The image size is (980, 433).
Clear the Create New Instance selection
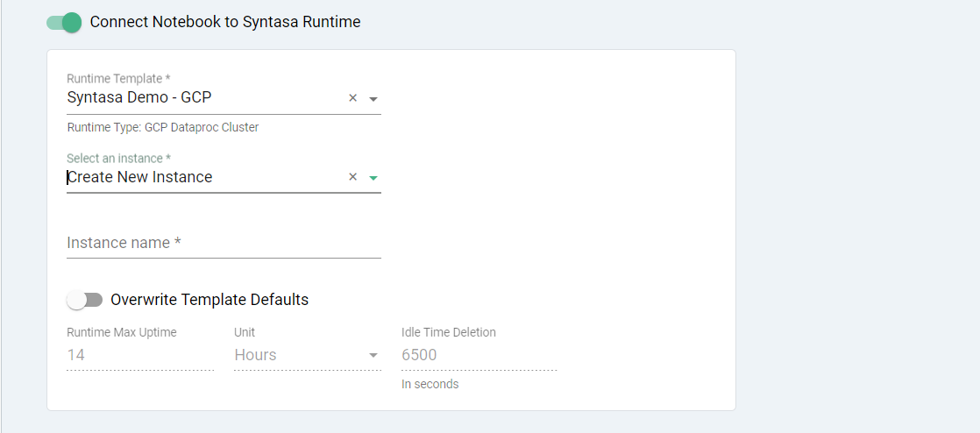(x=353, y=177)
